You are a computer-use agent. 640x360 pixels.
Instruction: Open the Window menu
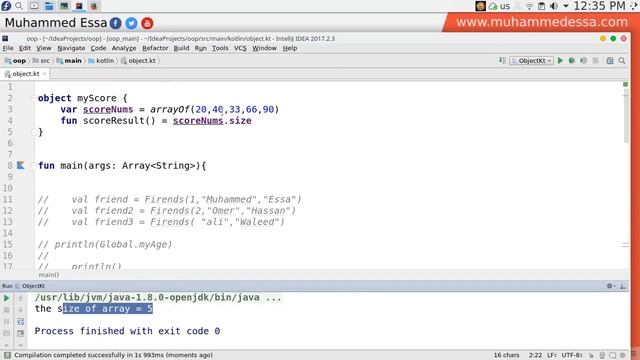(x=264, y=48)
